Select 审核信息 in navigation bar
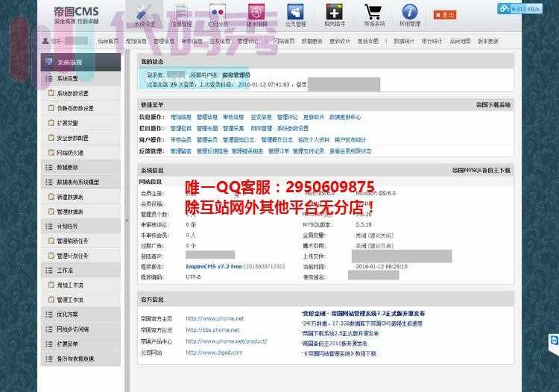This screenshot has height=392, width=559. point(192,41)
